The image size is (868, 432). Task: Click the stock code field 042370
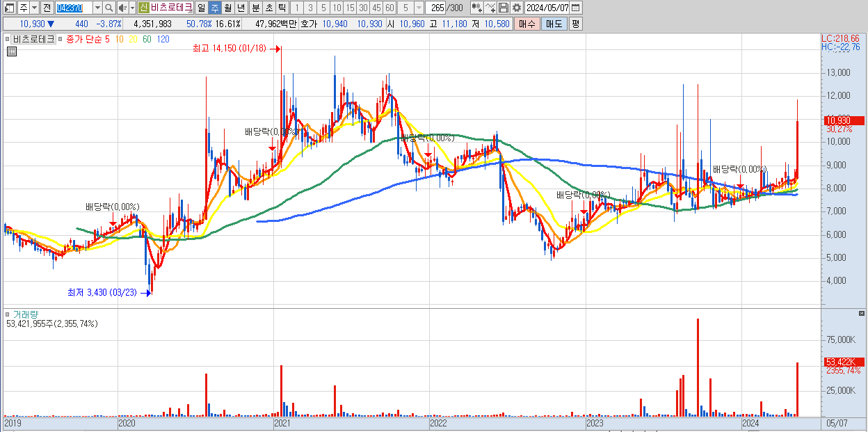coord(73,8)
